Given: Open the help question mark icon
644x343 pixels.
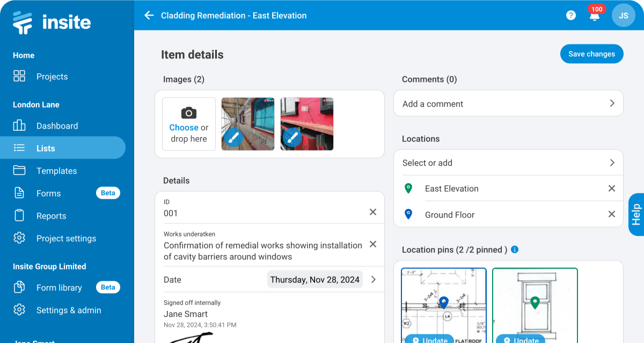Looking at the screenshot, I should click(570, 15).
